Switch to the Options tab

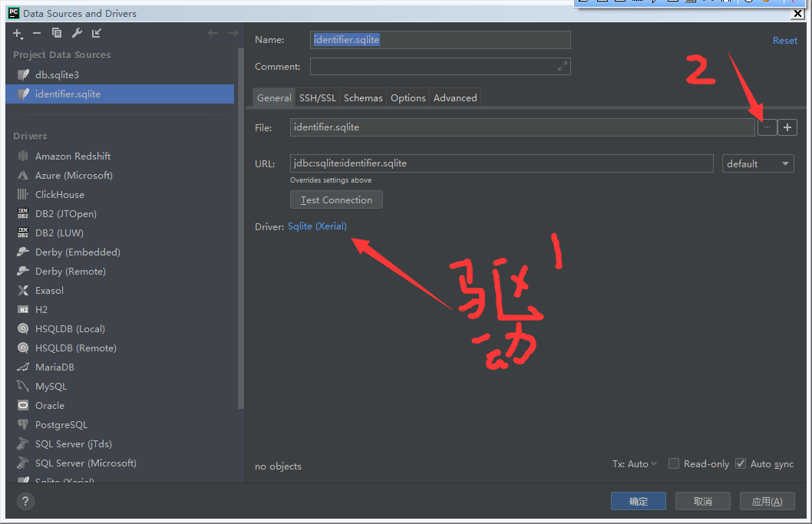408,97
